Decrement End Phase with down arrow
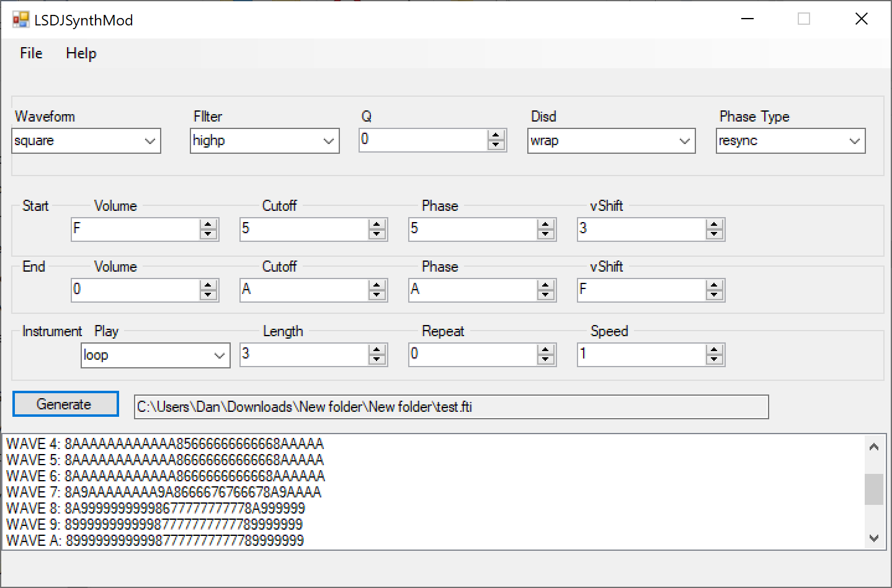 click(x=546, y=295)
